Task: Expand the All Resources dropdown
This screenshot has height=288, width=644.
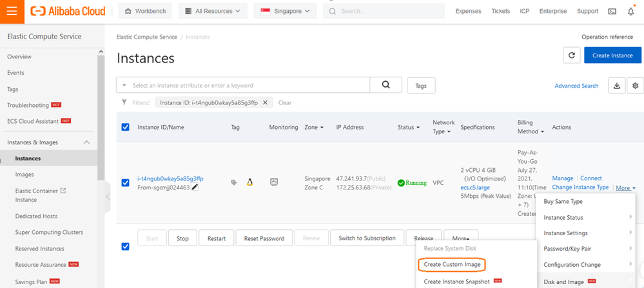Action: pos(213,11)
